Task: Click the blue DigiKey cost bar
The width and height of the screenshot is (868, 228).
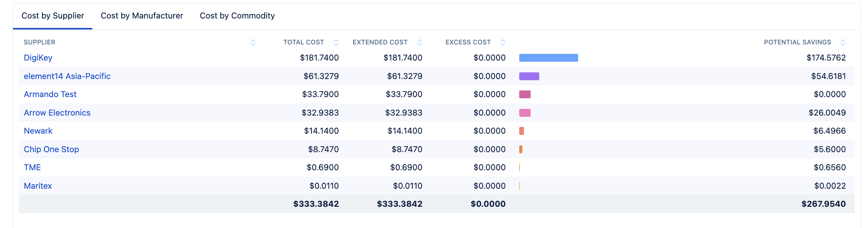Action: click(x=548, y=58)
